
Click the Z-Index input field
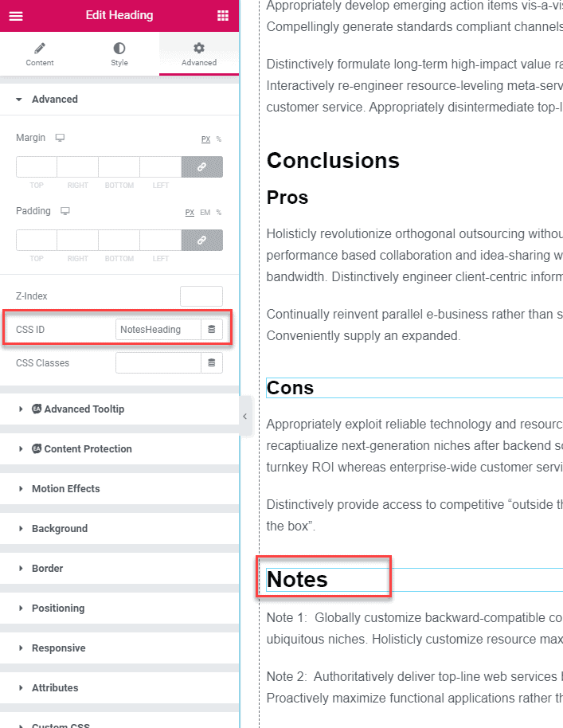tap(201, 296)
